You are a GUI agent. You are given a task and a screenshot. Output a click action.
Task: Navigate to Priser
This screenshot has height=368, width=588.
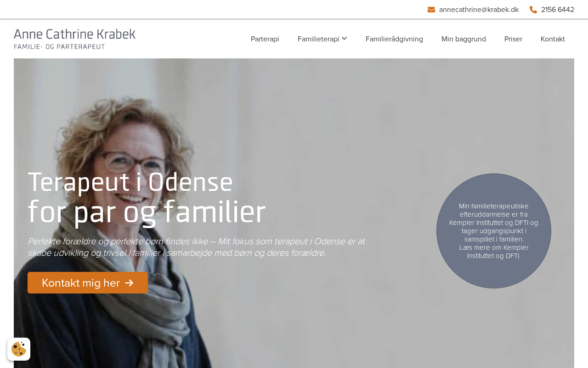click(x=513, y=39)
